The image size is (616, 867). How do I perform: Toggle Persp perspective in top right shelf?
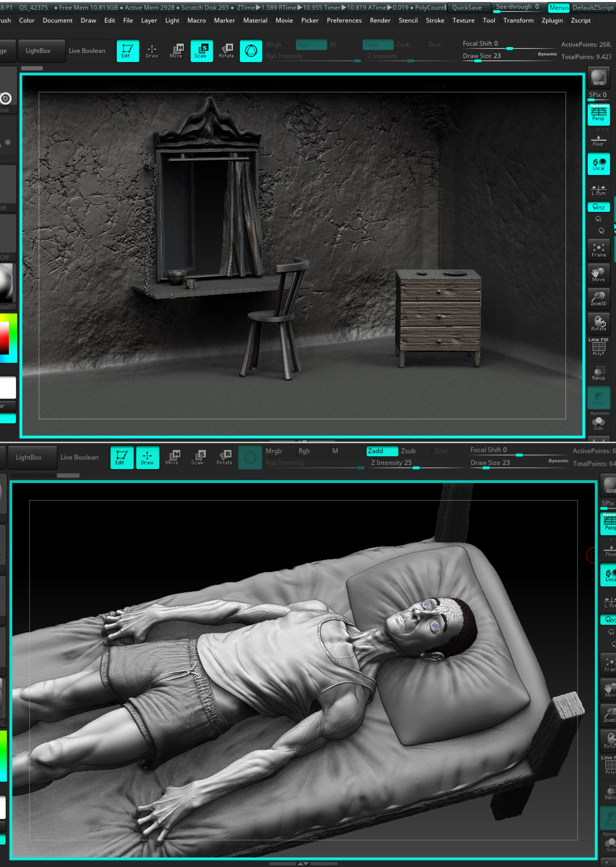[598, 115]
